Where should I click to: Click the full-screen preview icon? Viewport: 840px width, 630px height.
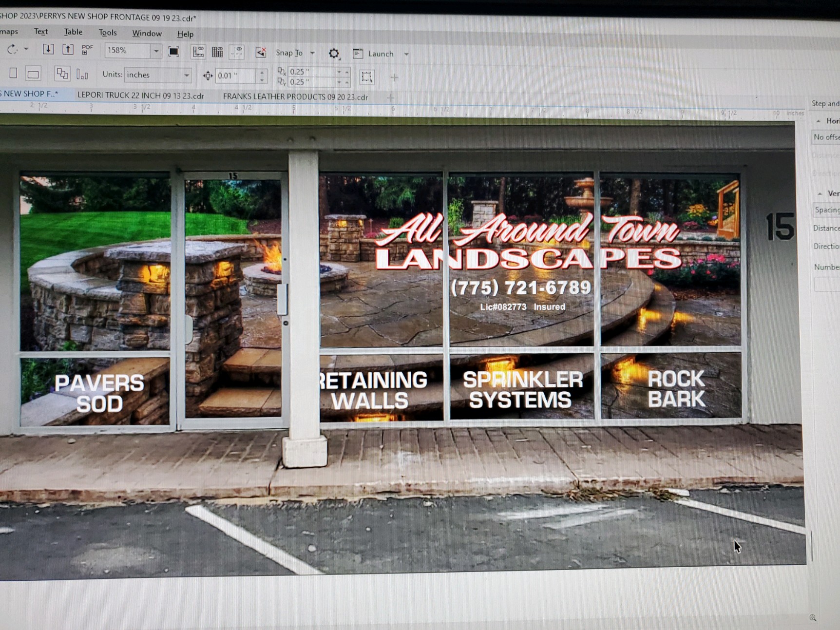pos(173,52)
